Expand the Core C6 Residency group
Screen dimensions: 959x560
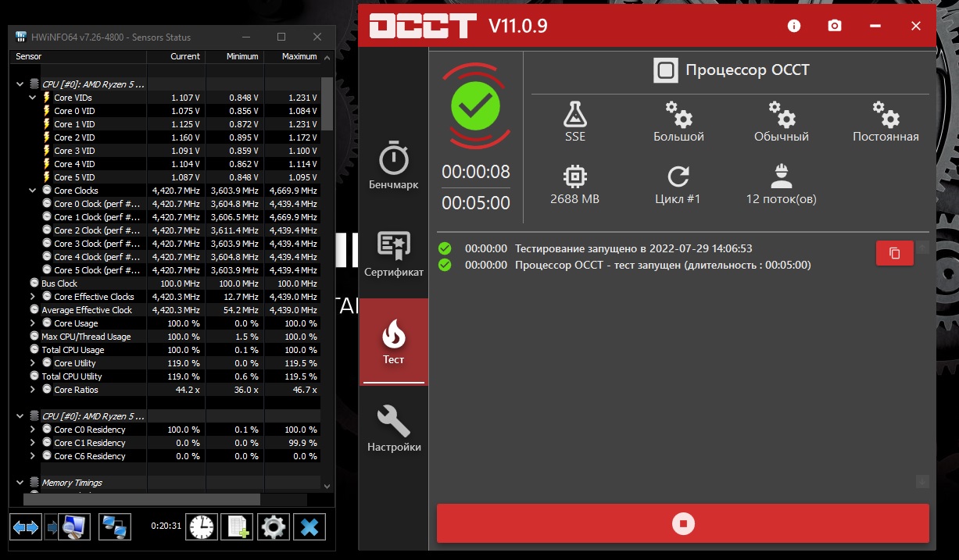(32, 456)
